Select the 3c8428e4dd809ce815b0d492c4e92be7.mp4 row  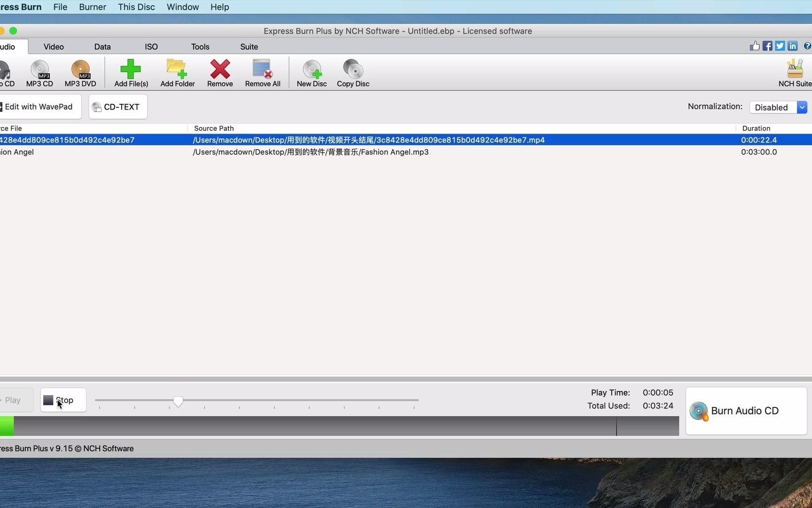click(x=406, y=140)
